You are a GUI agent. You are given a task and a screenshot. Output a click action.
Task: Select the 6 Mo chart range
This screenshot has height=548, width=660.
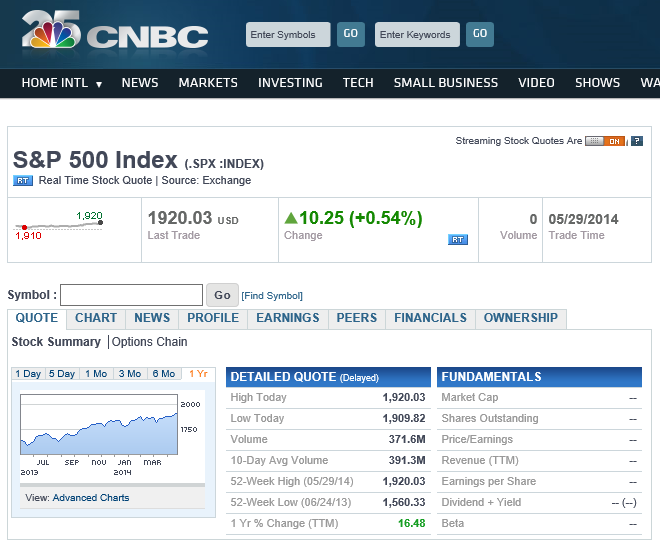(164, 374)
